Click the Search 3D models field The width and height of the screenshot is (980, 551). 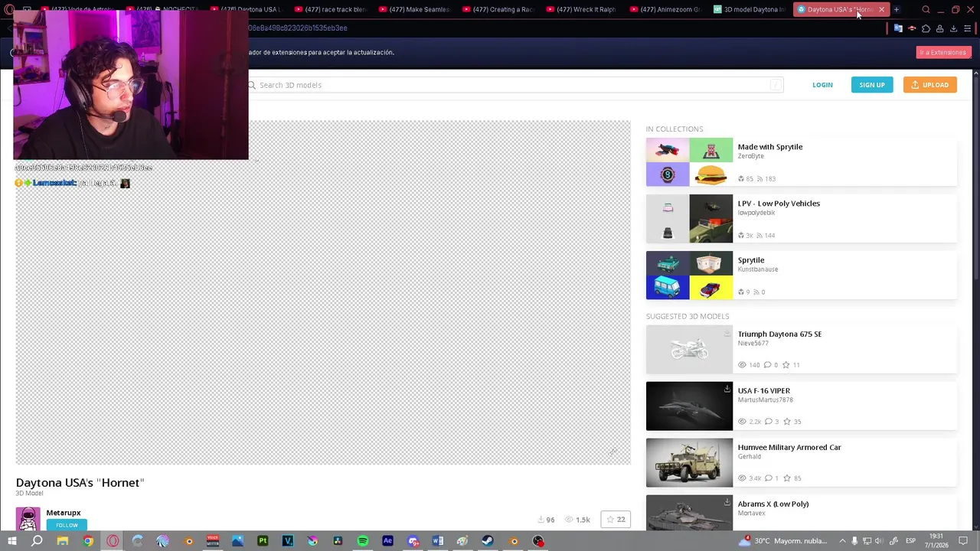[515, 85]
